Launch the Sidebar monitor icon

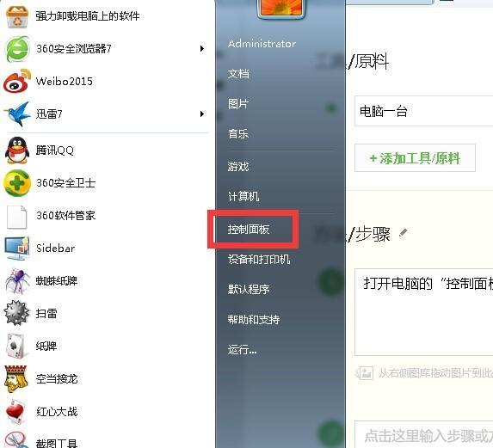(16, 249)
